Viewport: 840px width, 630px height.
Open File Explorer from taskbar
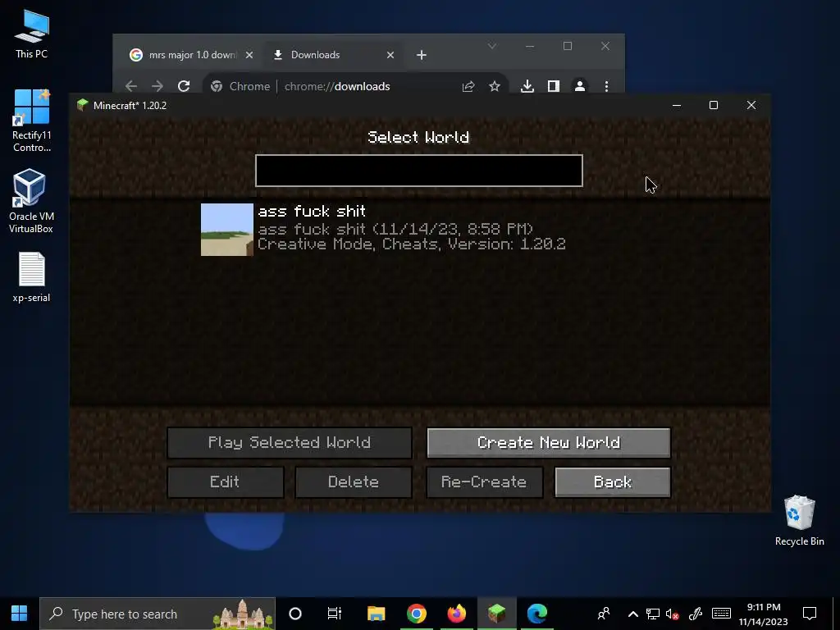coord(376,614)
